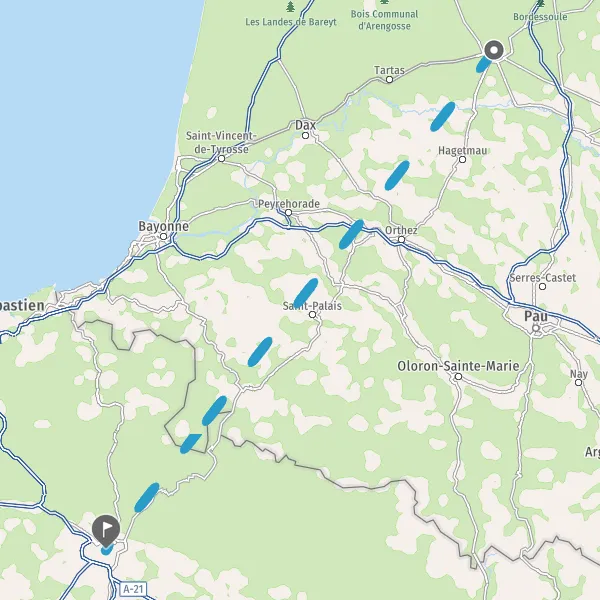Viewport: 600px width, 600px height.
Task: Select the Dax city marker
Action: (305, 135)
